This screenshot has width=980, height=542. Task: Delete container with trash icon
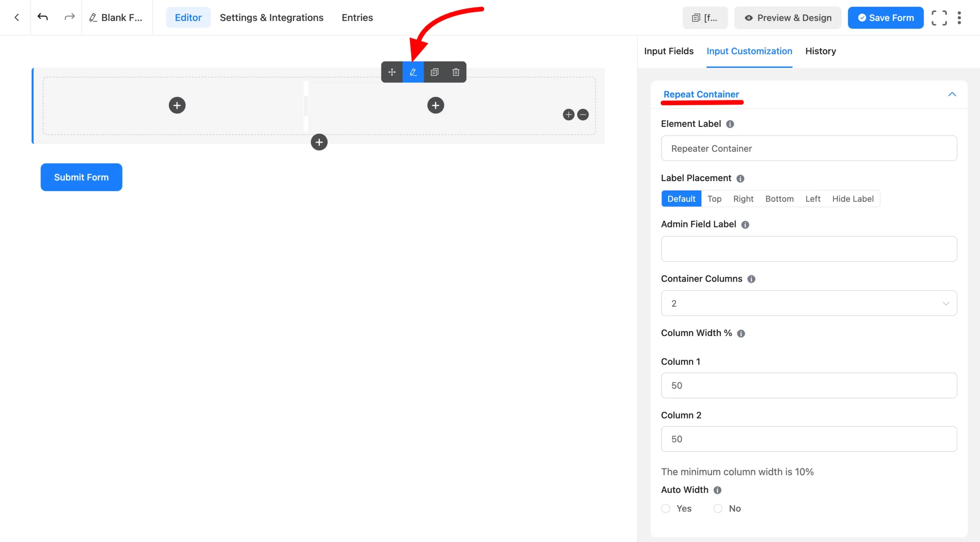[x=456, y=72]
